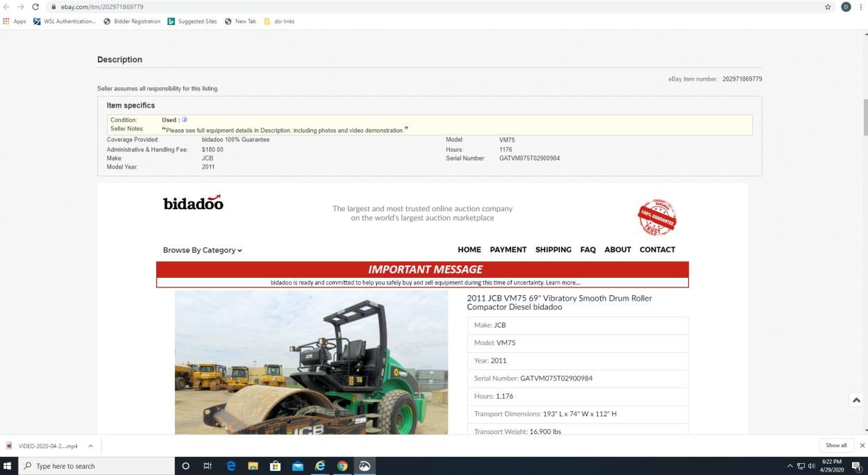The image size is (868, 475).
Task: Click the FAQ navigation link
Action: (587, 250)
